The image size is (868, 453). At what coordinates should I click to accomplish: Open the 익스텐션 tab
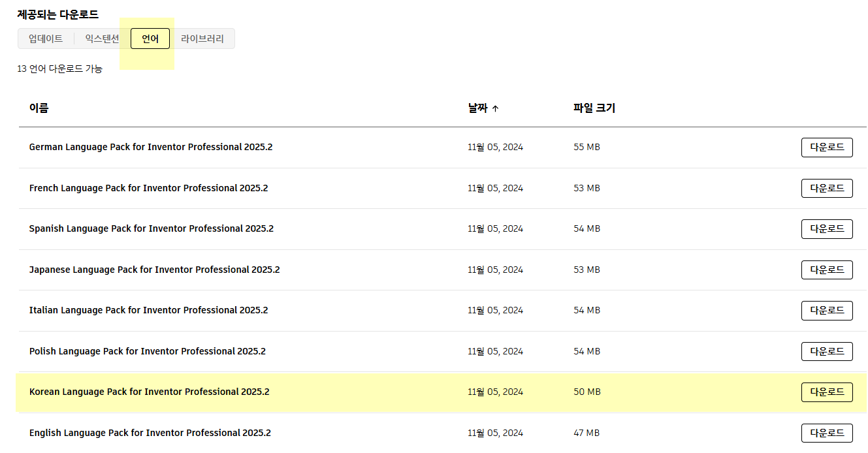[x=102, y=39]
